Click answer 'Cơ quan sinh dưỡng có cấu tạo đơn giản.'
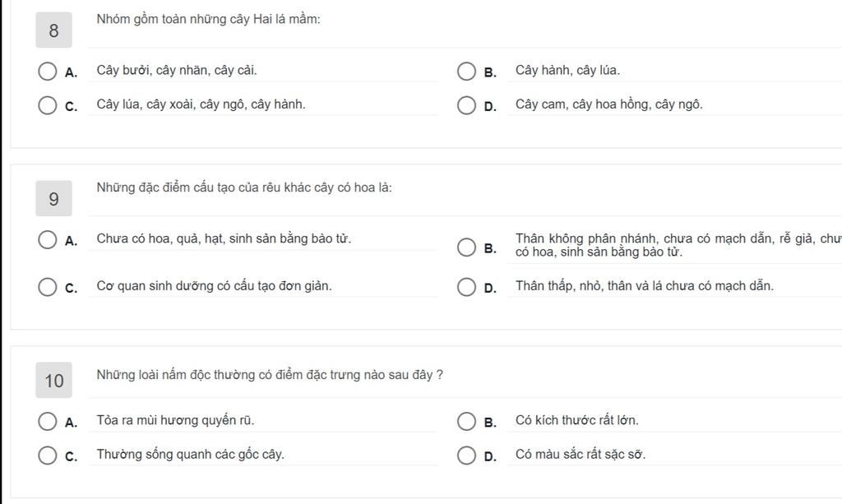Screen dimensions: 842x504 point(214,286)
